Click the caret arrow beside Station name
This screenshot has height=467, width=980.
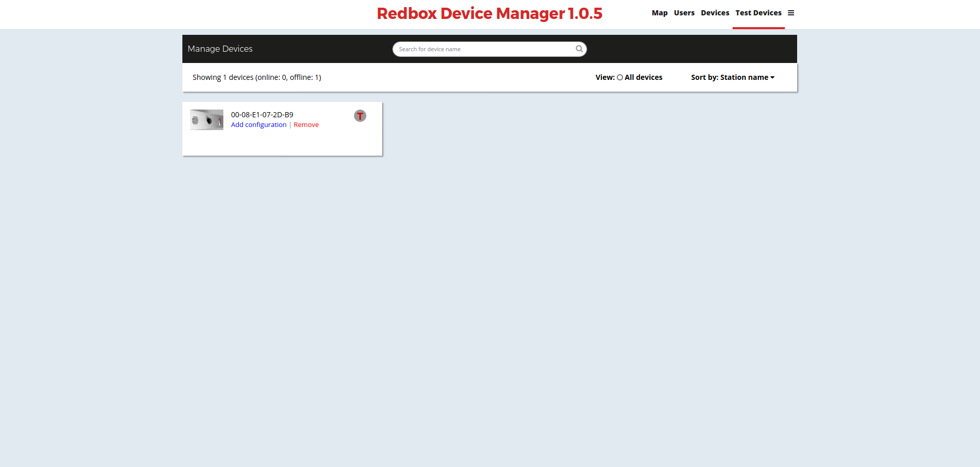(x=773, y=78)
